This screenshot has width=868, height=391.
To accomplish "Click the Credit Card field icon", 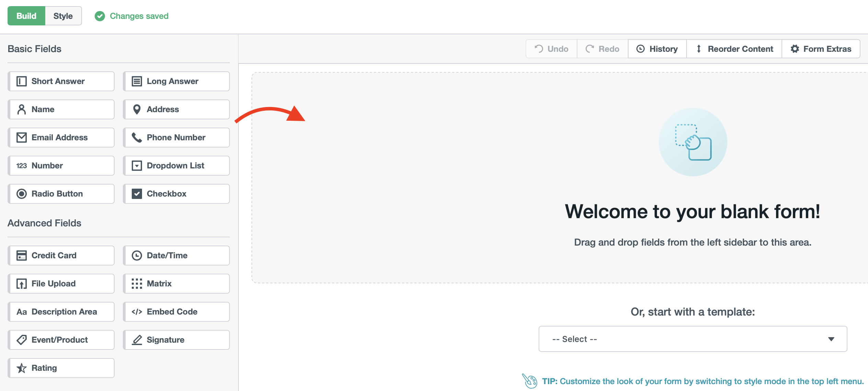I will point(21,255).
